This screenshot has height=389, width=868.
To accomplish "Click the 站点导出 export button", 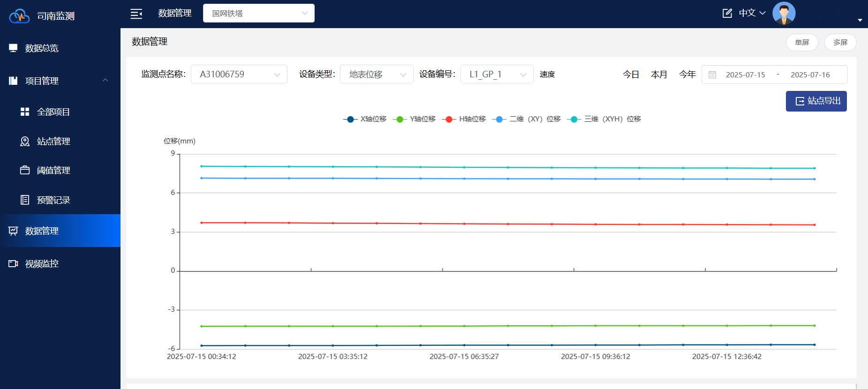I will (816, 101).
